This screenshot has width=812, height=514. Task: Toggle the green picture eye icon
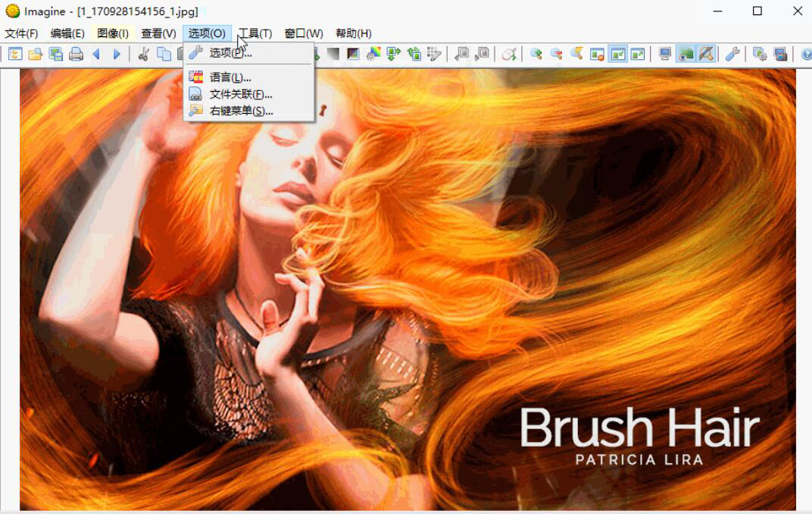(686, 54)
